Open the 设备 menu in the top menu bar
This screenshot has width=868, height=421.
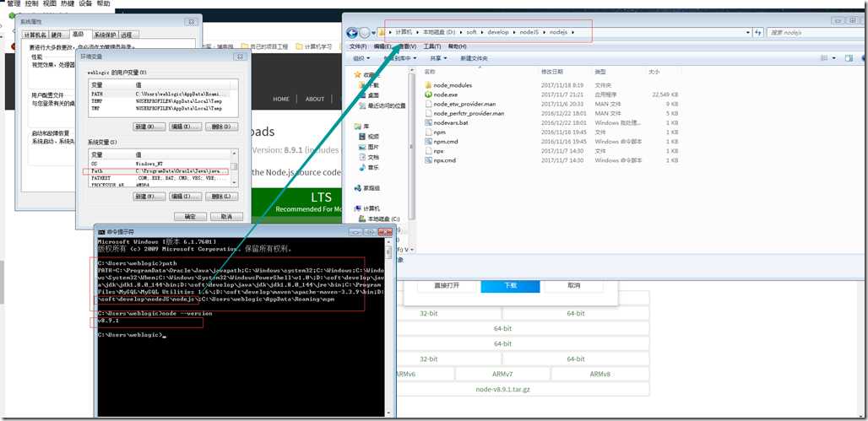coord(85,3)
